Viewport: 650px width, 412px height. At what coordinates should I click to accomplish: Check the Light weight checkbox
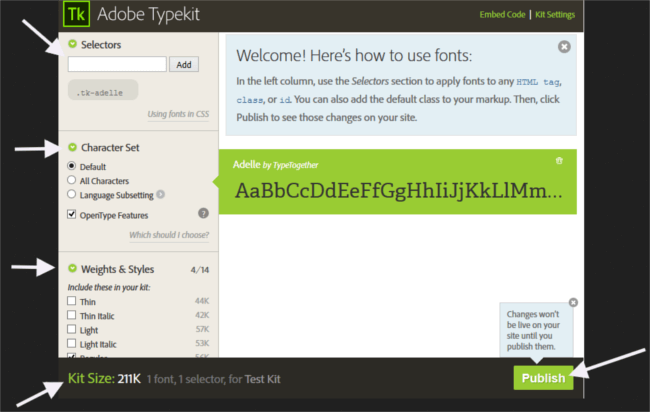coord(71,329)
